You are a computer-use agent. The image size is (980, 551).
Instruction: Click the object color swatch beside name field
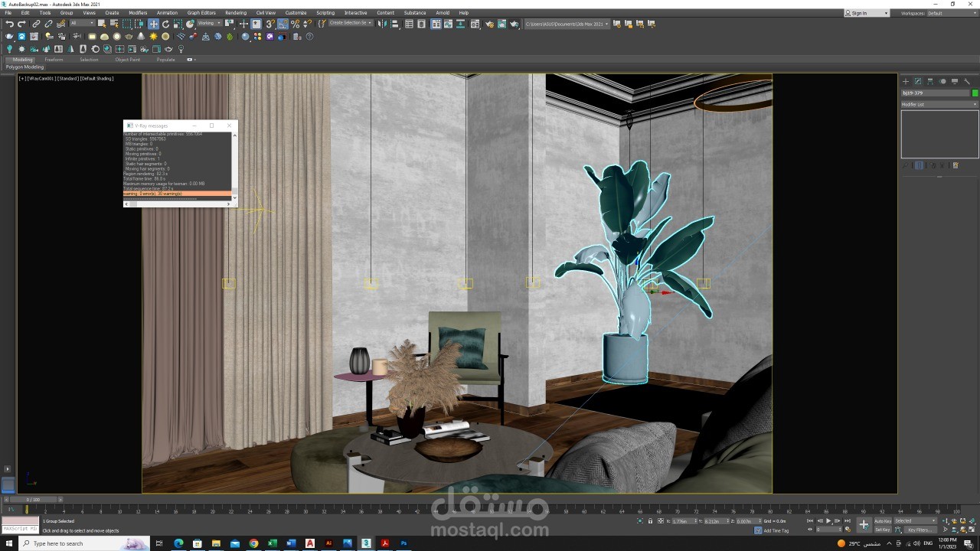[x=975, y=93]
